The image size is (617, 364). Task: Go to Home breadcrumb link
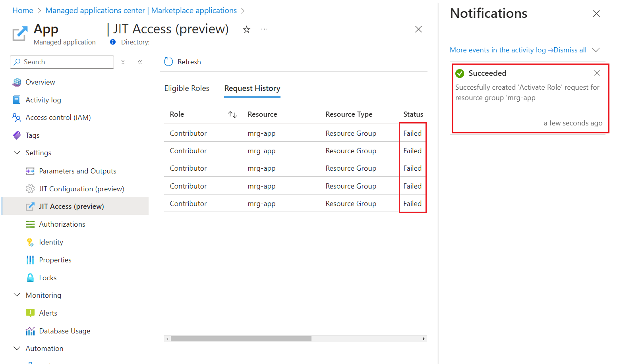point(23,10)
